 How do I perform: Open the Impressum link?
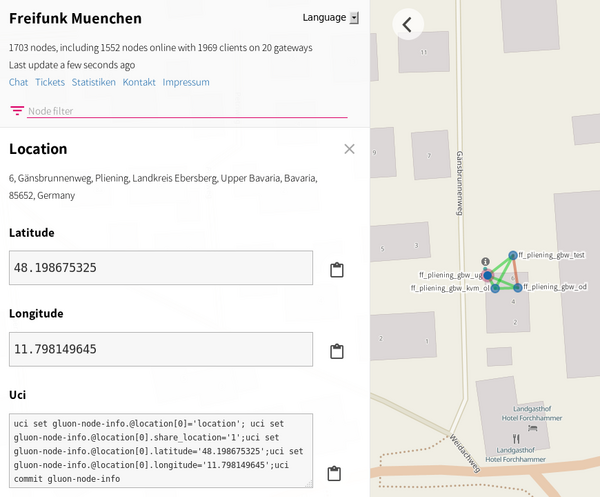click(186, 82)
